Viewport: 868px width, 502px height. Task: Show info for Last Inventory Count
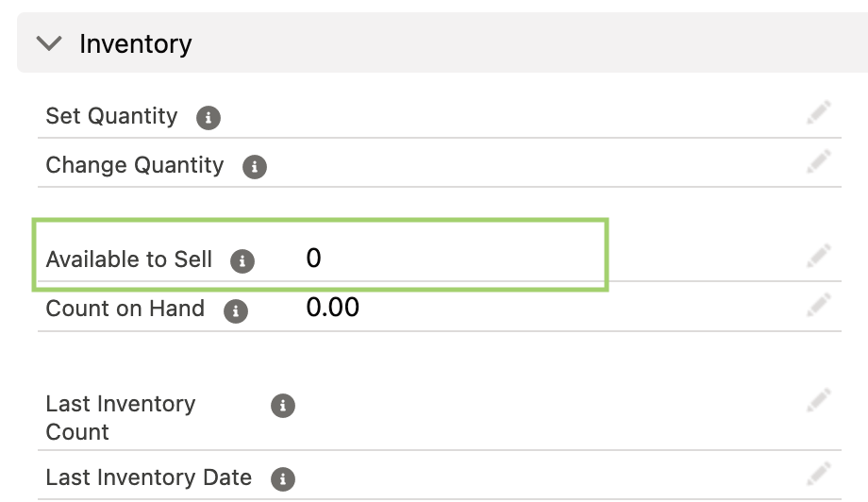[x=282, y=406]
